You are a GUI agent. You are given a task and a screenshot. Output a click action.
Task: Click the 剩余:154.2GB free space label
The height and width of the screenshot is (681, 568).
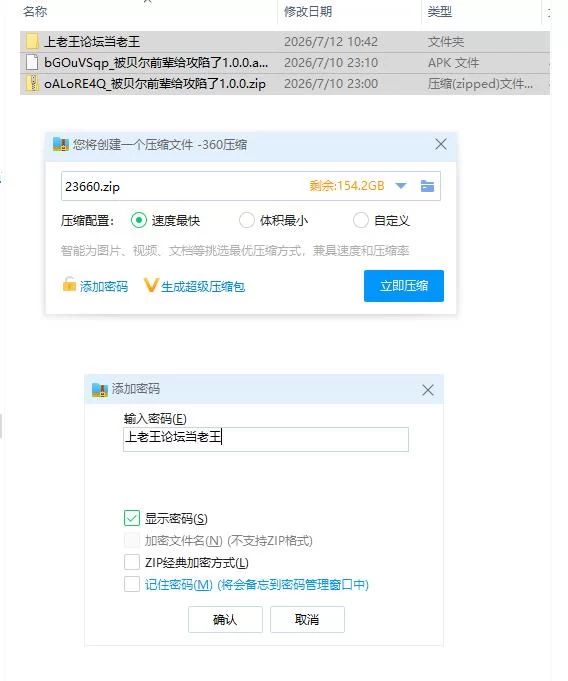click(347, 186)
